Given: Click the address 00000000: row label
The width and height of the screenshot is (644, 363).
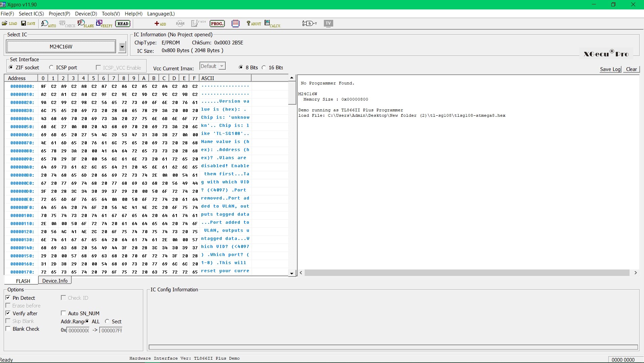Looking at the screenshot, I should point(22,86).
